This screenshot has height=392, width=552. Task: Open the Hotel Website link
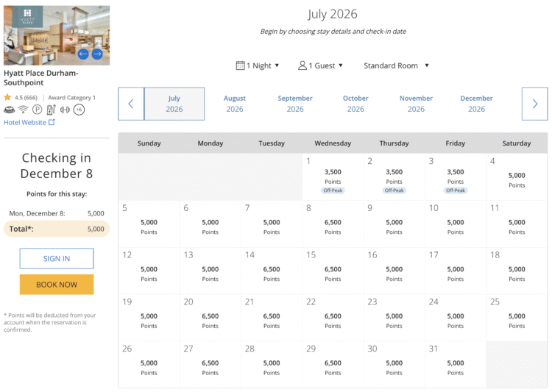[x=29, y=123]
